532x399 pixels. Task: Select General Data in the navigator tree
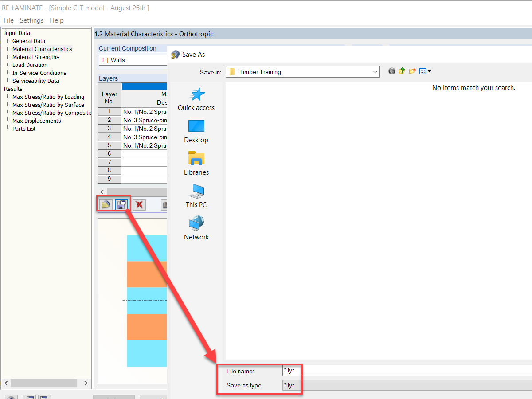(x=29, y=41)
